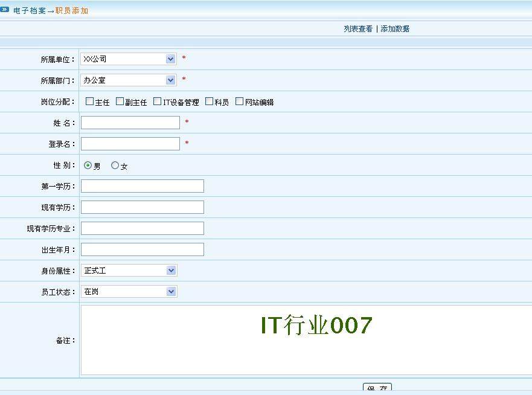Viewport: 532px width, 395px height.
Task: Select the 男 radio button
Action: (x=88, y=165)
